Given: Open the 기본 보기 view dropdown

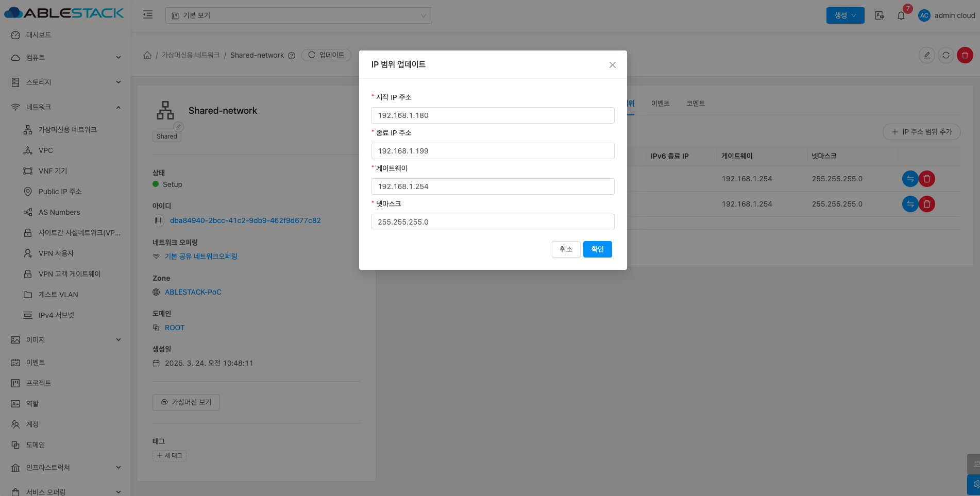Looking at the screenshot, I should tap(298, 15).
